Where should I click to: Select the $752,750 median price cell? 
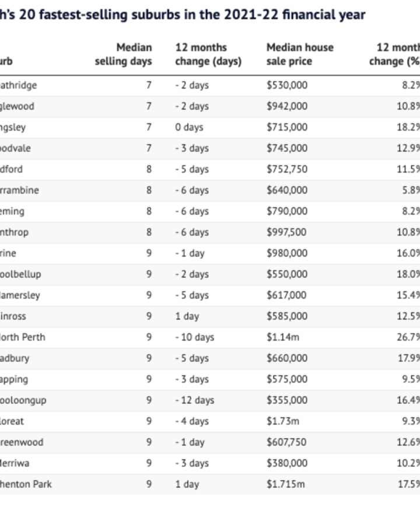point(287,169)
